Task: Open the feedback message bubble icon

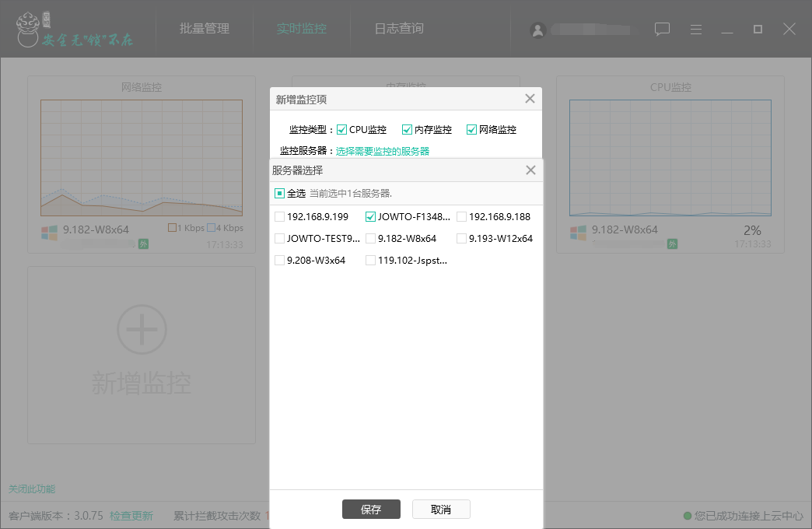Action: 662,29
